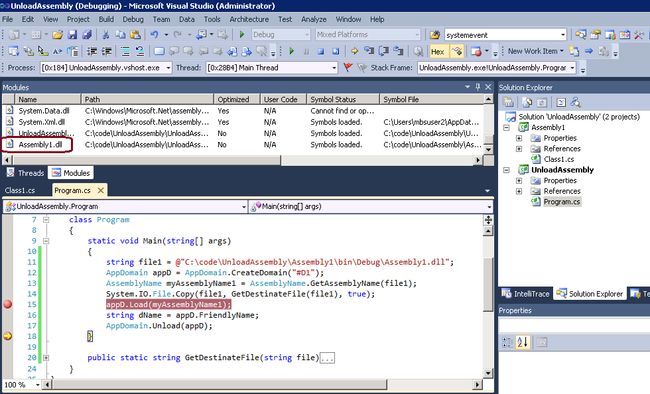Open the Process dropdown
Image resolution: width=650 pixels, height=394 pixels.
coord(168,68)
